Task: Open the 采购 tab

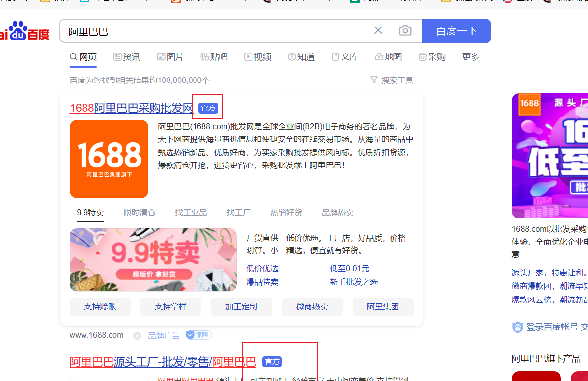Action: pos(432,57)
